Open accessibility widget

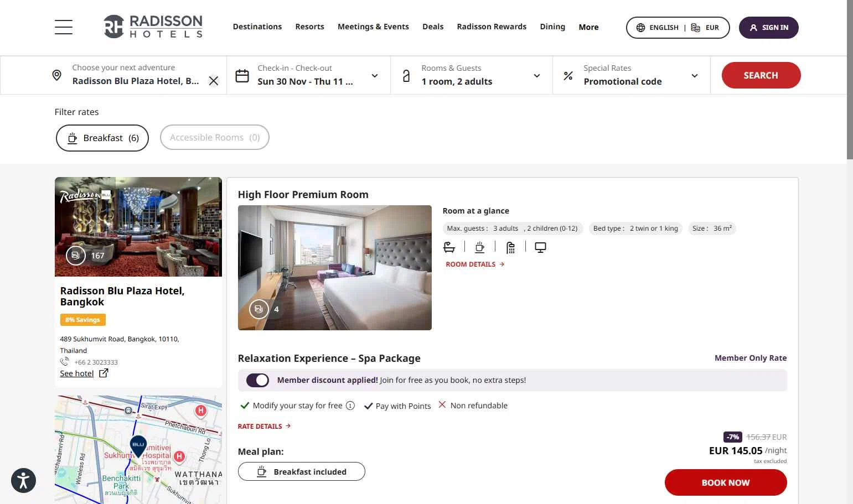pyautogui.click(x=23, y=480)
